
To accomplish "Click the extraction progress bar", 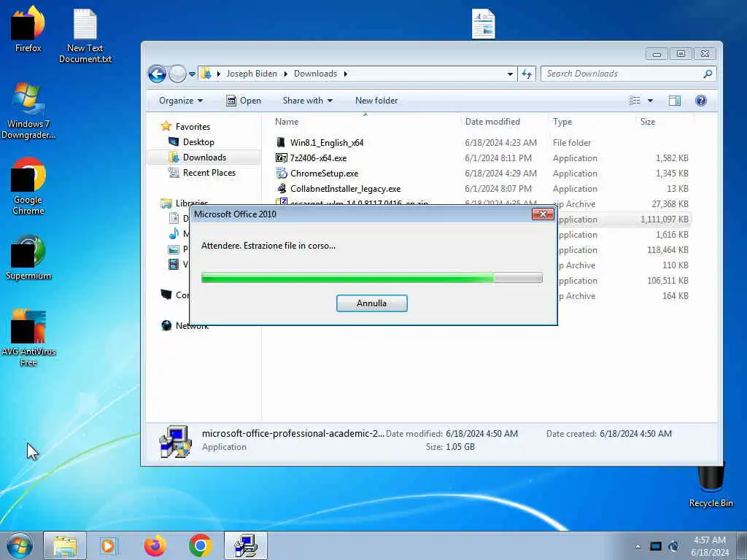I will (x=371, y=278).
